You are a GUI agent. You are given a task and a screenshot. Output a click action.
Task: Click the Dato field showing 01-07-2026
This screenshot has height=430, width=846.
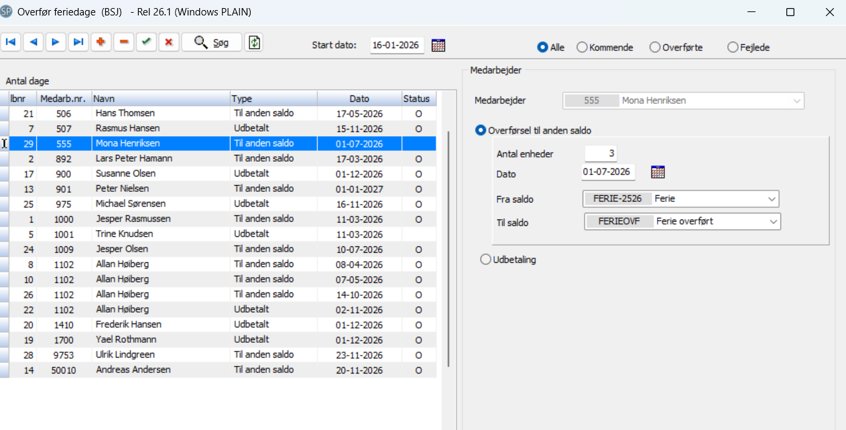[608, 172]
